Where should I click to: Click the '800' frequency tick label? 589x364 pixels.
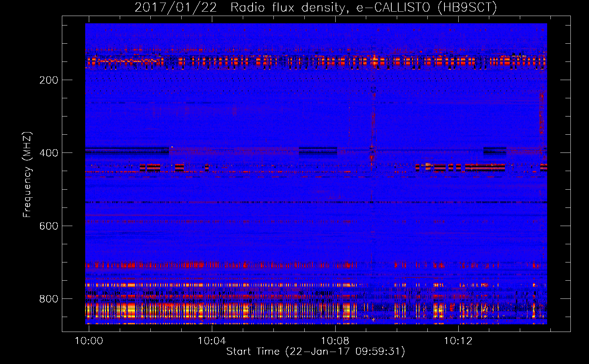49,299
